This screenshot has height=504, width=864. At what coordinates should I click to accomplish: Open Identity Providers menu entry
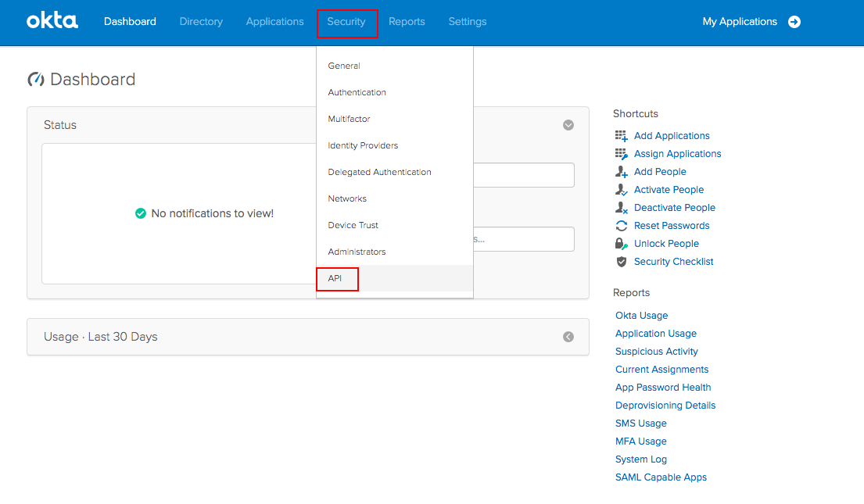point(363,145)
